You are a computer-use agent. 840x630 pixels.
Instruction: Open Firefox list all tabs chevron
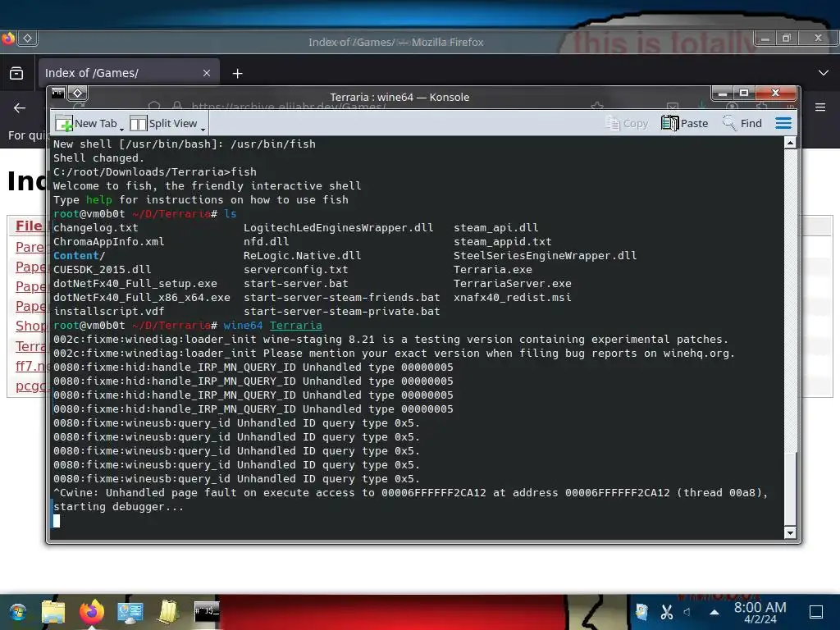tap(824, 73)
